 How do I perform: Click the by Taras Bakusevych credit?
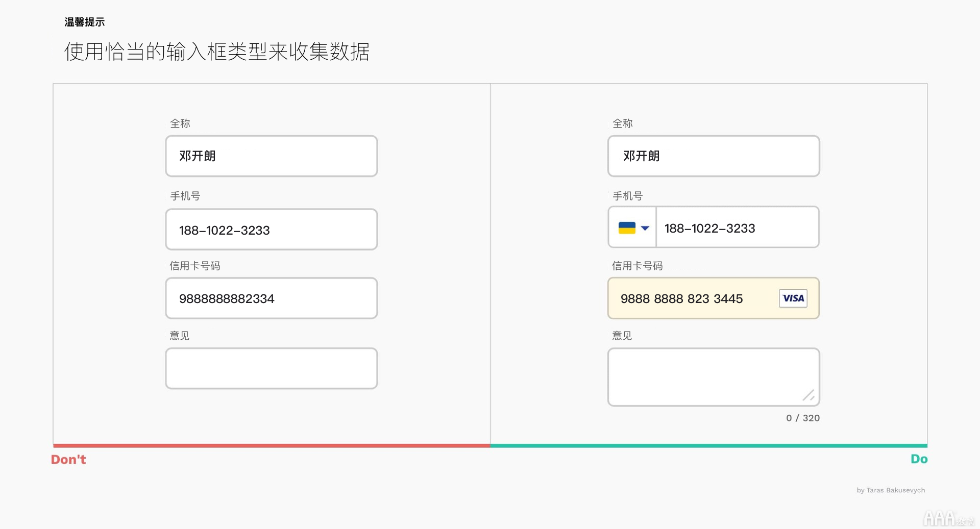click(x=891, y=490)
